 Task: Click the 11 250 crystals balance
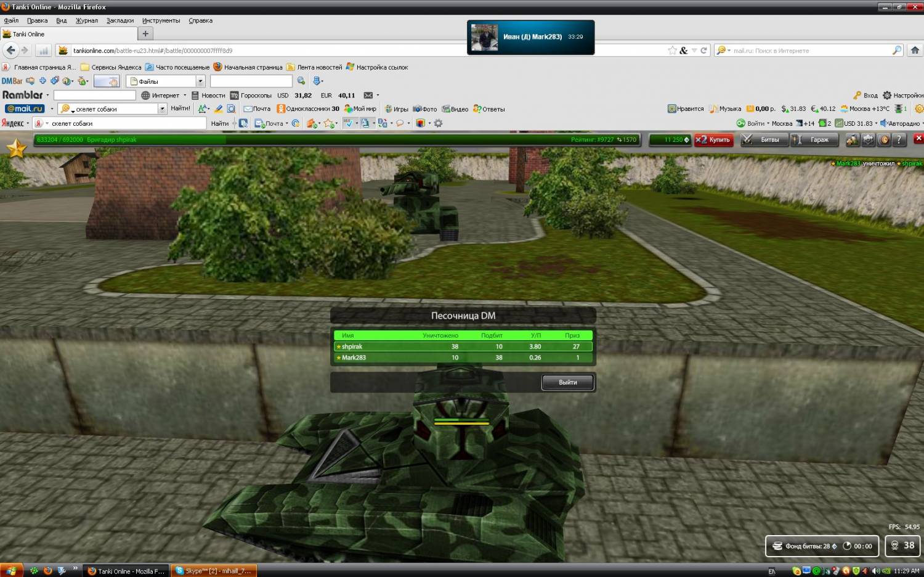[670, 140]
